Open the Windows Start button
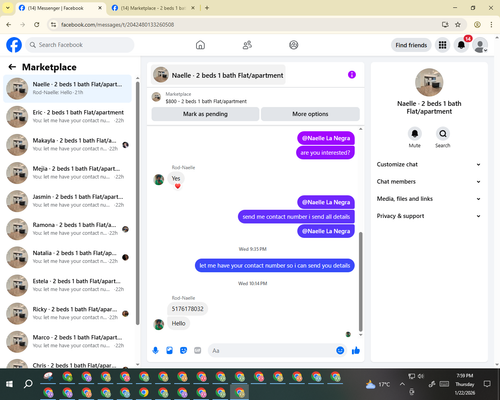Screen dimensions: 500x400 [9, 384]
